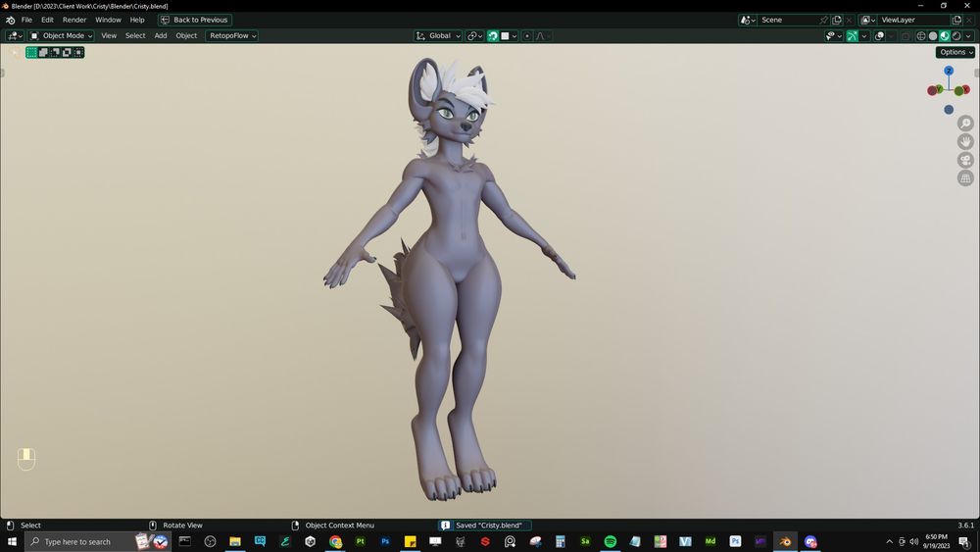Screen dimensions: 980x552
Task: Click the Saved "Cristy.blend" status message
Action: 485,526
